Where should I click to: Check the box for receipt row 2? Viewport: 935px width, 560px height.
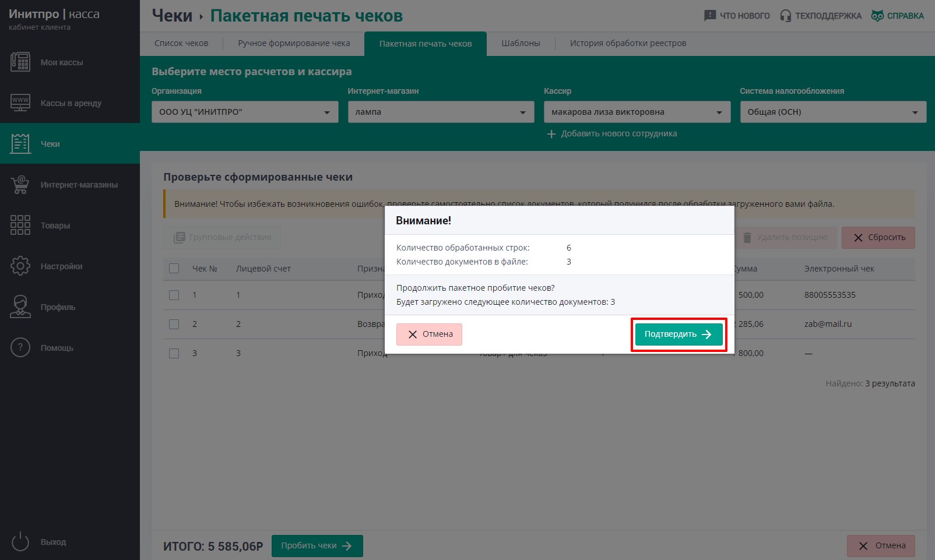174,324
